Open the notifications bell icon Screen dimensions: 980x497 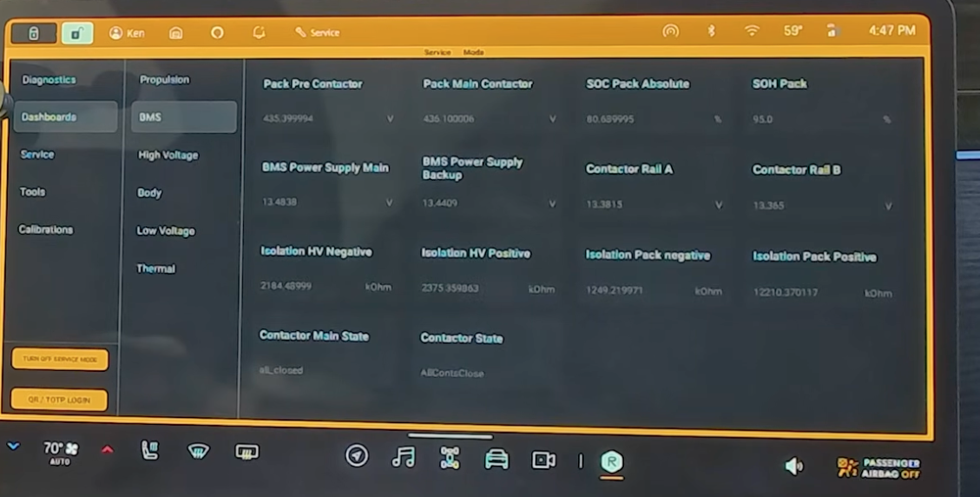click(x=259, y=32)
